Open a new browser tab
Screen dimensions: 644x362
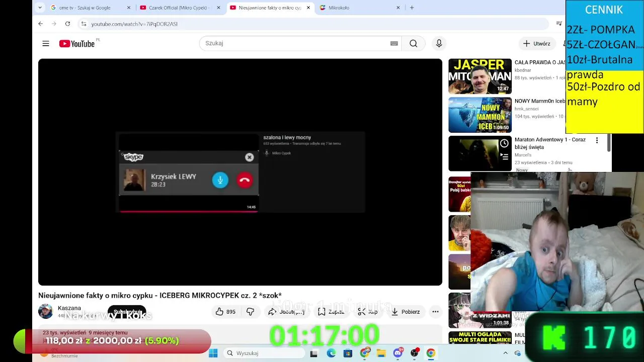412,8
